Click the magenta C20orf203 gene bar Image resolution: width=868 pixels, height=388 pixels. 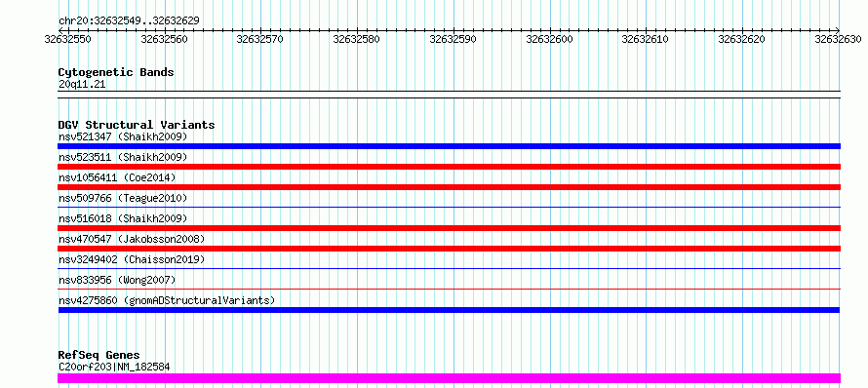(449, 378)
